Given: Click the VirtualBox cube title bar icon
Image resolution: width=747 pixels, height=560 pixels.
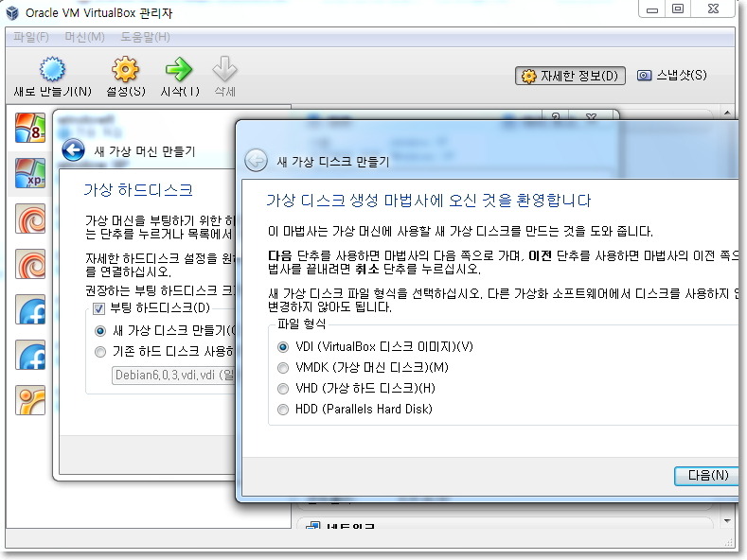Looking at the screenshot, I should pyautogui.click(x=12, y=13).
